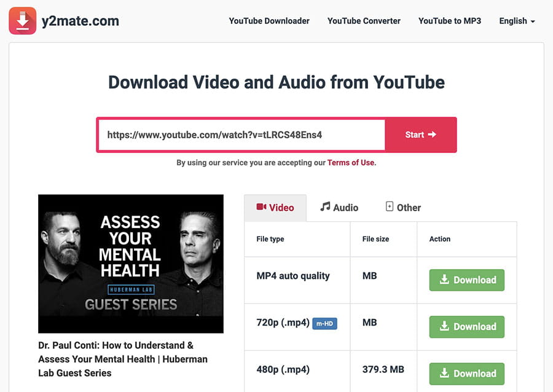This screenshot has width=553, height=392.
Task: Click the video title text below thumbnail
Action: (123, 359)
